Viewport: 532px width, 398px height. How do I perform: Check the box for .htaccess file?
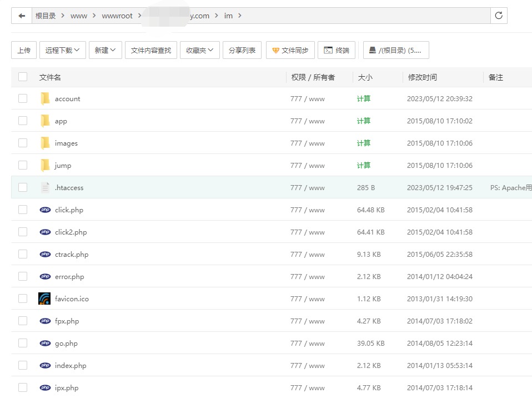pyautogui.click(x=23, y=187)
